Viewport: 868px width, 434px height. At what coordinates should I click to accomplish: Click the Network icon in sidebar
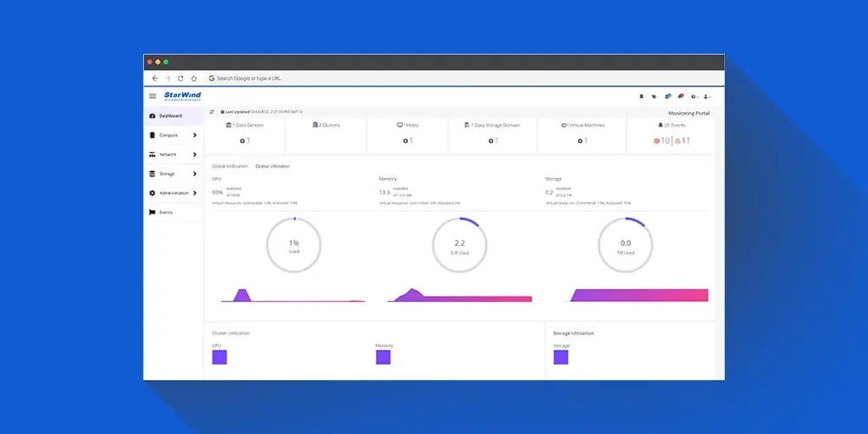(x=152, y=155)
